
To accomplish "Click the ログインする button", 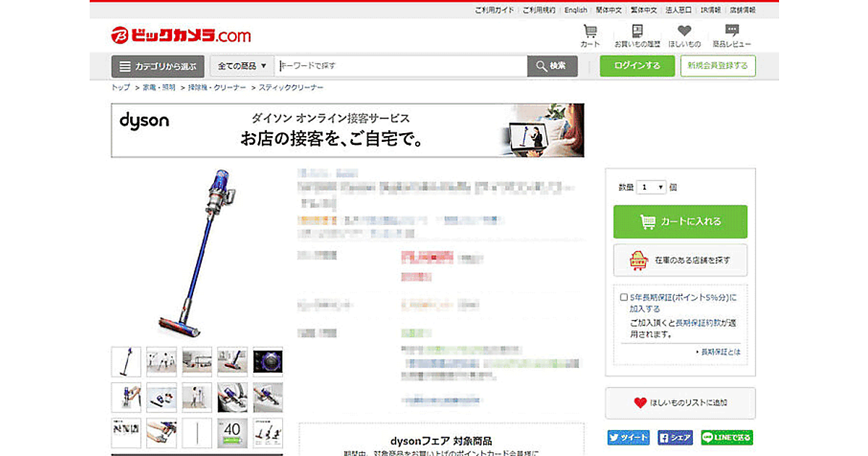I will (x=637, y=66).
